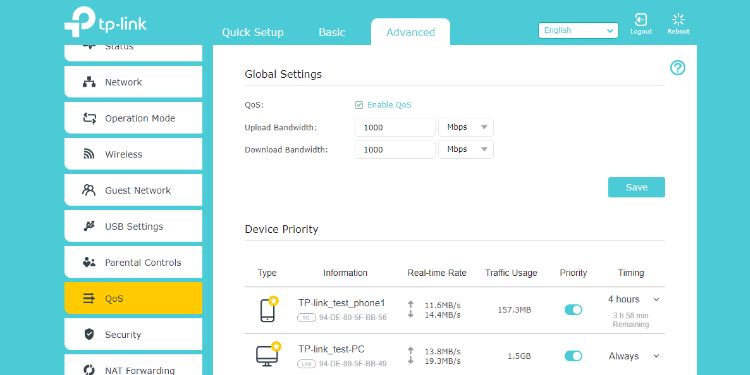This screenshot has height=375, width=750.
Task: Click the device name TP-link_test_phone1
Action: 342,303
